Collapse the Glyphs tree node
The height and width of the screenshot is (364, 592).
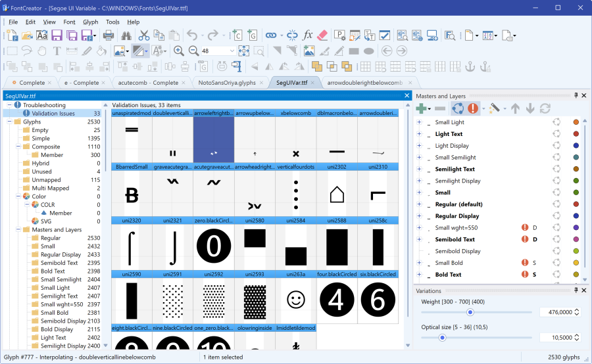(9, 122)
